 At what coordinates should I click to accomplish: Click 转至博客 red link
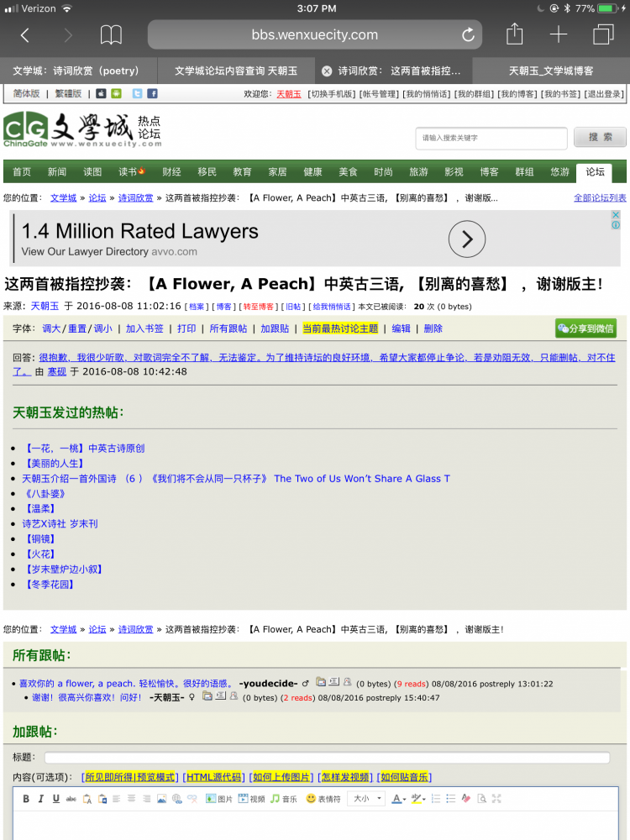(258, 307)
